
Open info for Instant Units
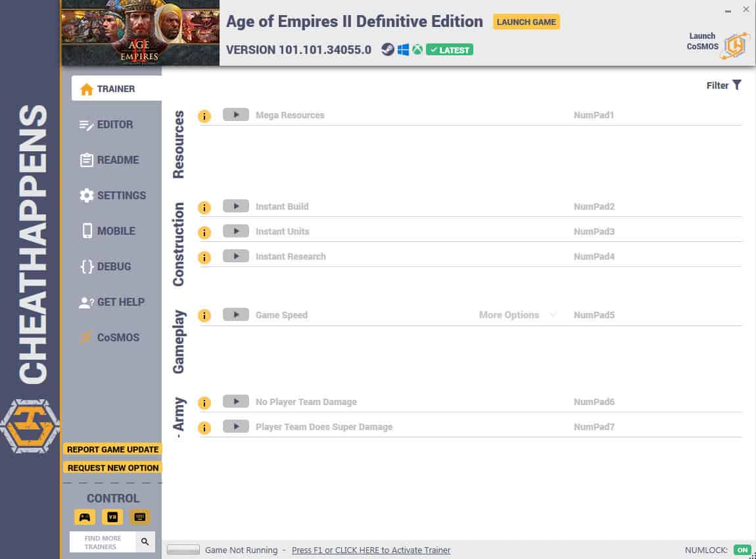coord(204,232)
